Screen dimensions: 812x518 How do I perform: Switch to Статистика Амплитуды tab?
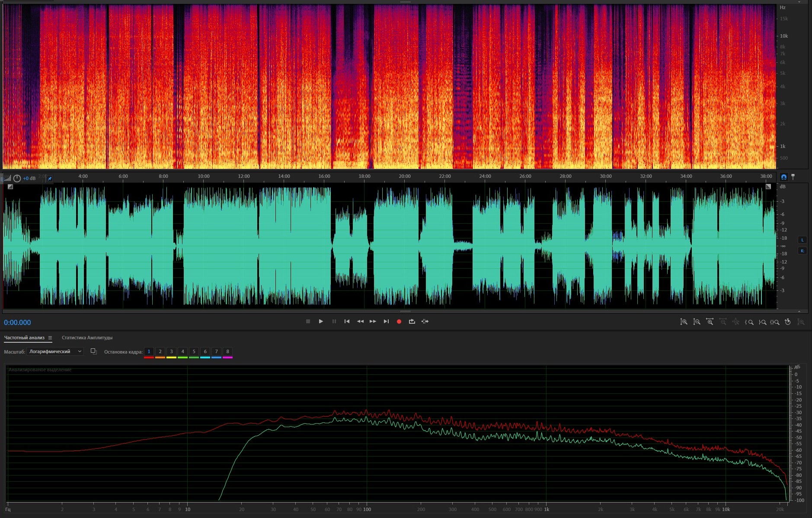87,338
